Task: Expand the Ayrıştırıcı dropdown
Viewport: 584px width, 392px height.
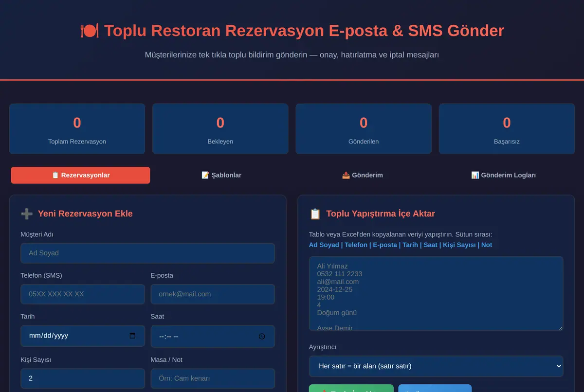Action: point(436,366)
